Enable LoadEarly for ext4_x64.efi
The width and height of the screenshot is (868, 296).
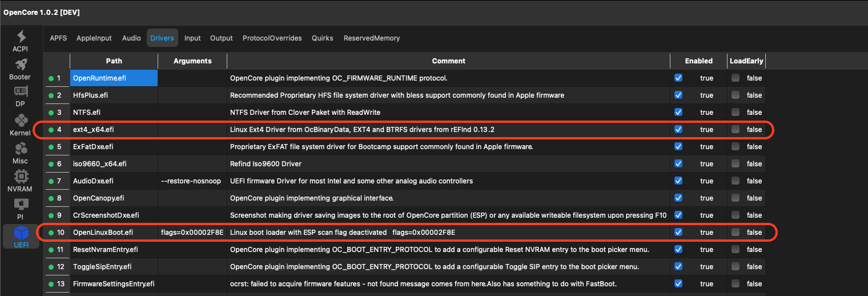tap(736, 130)
